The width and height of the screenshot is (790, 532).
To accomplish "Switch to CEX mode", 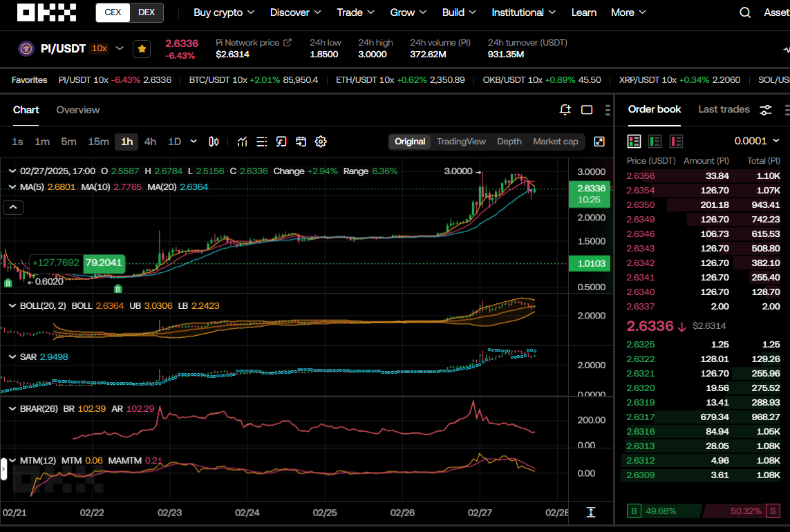I will [x=113, y=12].
